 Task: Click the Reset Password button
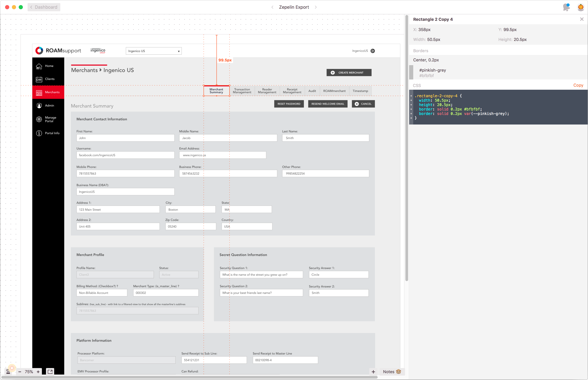[289, 104]
